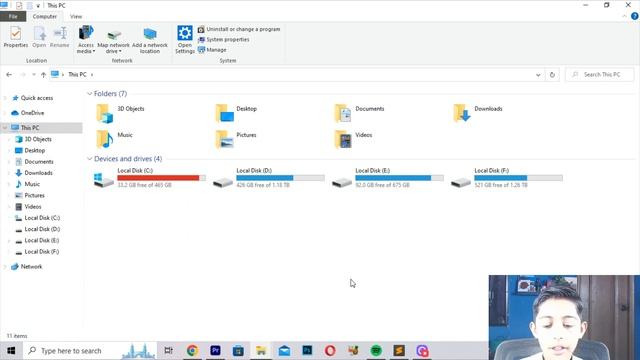The width and height of the screenshot is (640, 360).
Task: Select Local Disk (E:) drive
Action: (x=387, y=178)
